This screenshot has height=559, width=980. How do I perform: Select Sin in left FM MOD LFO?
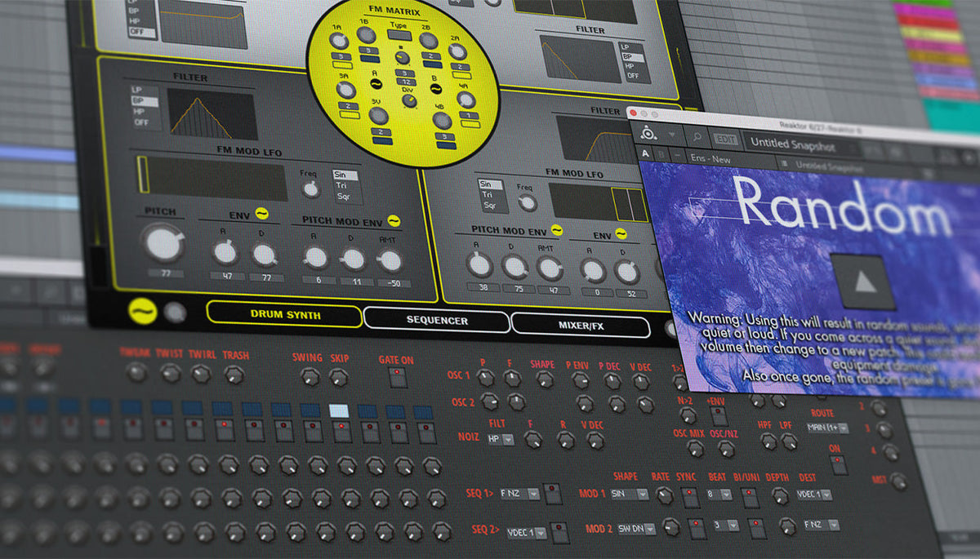(346, 175)
